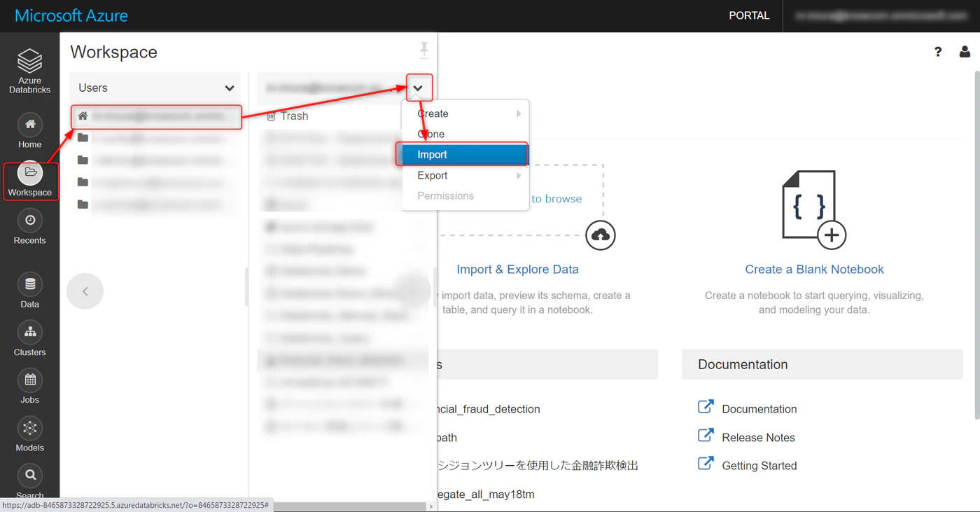
Task: Open the user folder's dropdown chevron above Trash
Action: 418,88
